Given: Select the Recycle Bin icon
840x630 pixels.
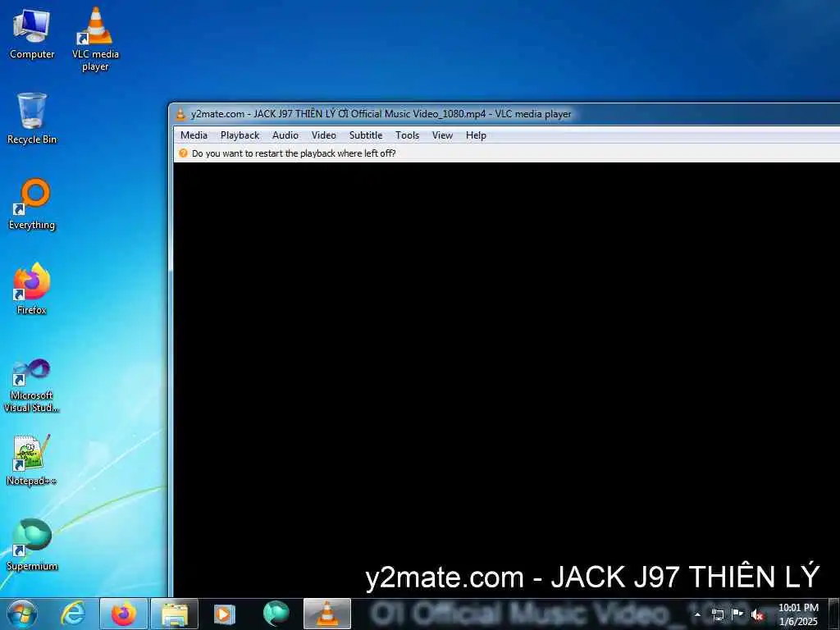Looking at the screenshot, I should coord(32,118).
